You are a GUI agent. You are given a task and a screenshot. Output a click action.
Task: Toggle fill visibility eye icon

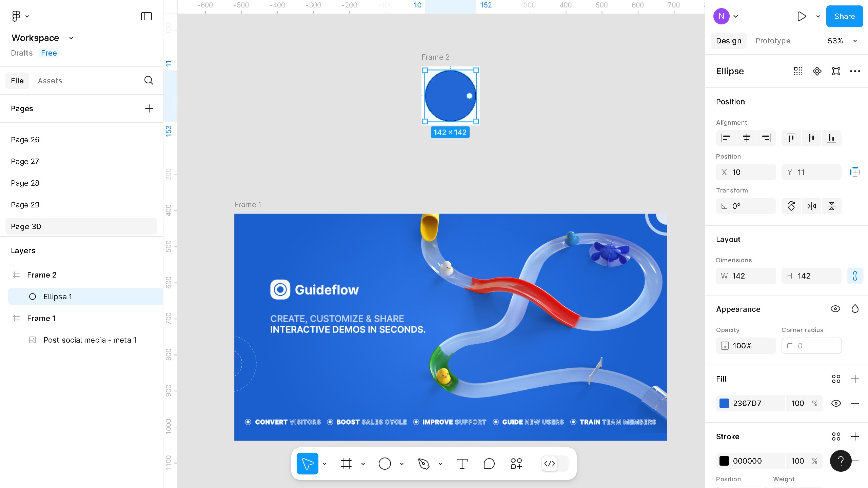[x=836, y=403]
